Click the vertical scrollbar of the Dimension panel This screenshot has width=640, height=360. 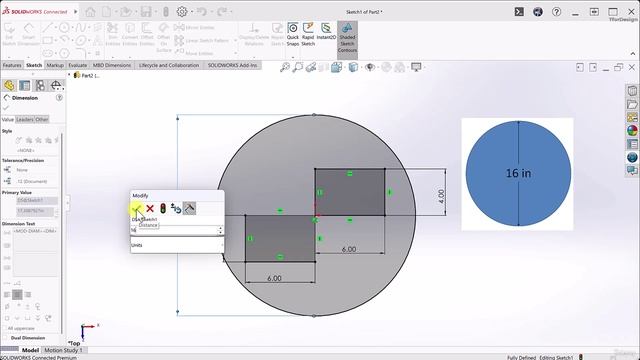tap(62, 233)
